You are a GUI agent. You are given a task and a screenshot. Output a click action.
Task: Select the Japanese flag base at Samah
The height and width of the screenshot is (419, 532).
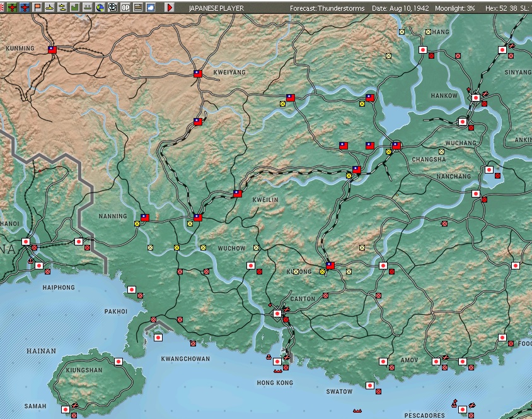coord(66,410)
